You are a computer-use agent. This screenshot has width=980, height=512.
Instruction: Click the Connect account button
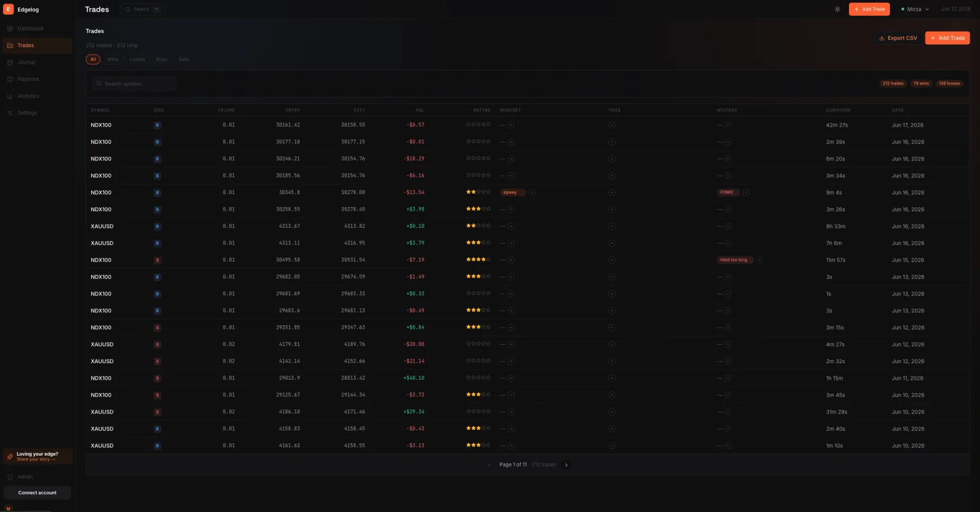(x=37, y=493)
